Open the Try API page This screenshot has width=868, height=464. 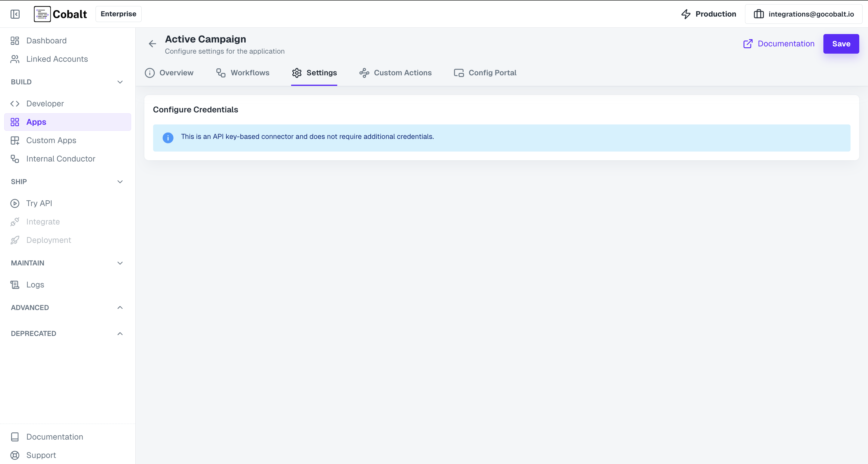(x=39, y=203)
